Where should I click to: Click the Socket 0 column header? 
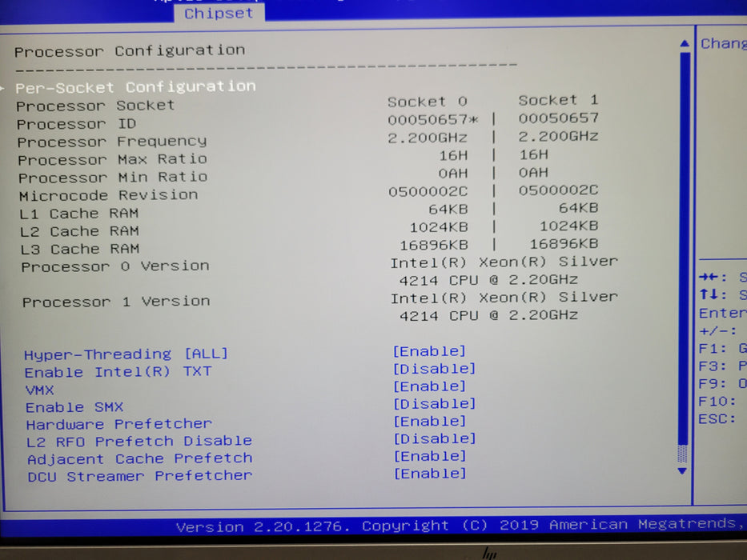coord(428,102)
